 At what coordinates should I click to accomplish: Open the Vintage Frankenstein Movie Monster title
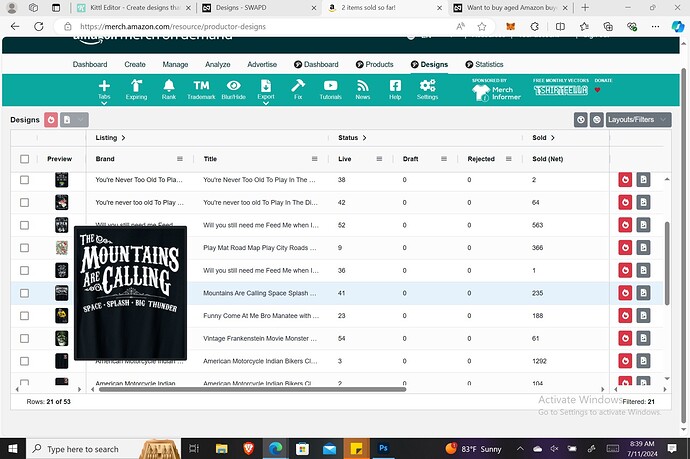click(260, 338)
